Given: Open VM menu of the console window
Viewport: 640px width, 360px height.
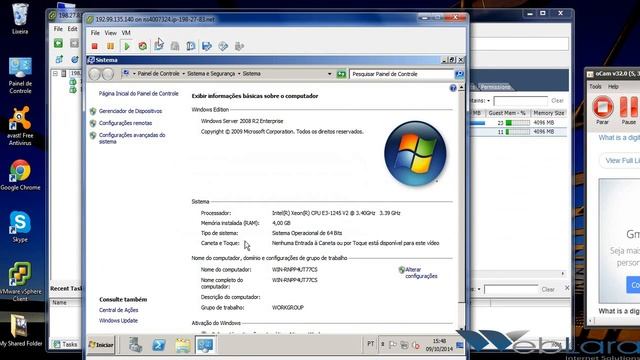Looking at the screenshot, I should coord(126,33).
